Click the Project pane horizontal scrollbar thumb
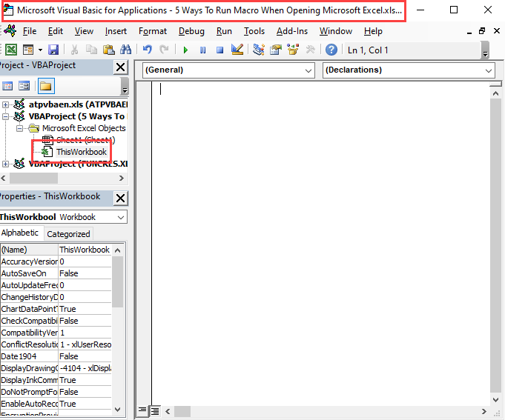Viewport: 505px width, 420px height. [x=33, y=179]
